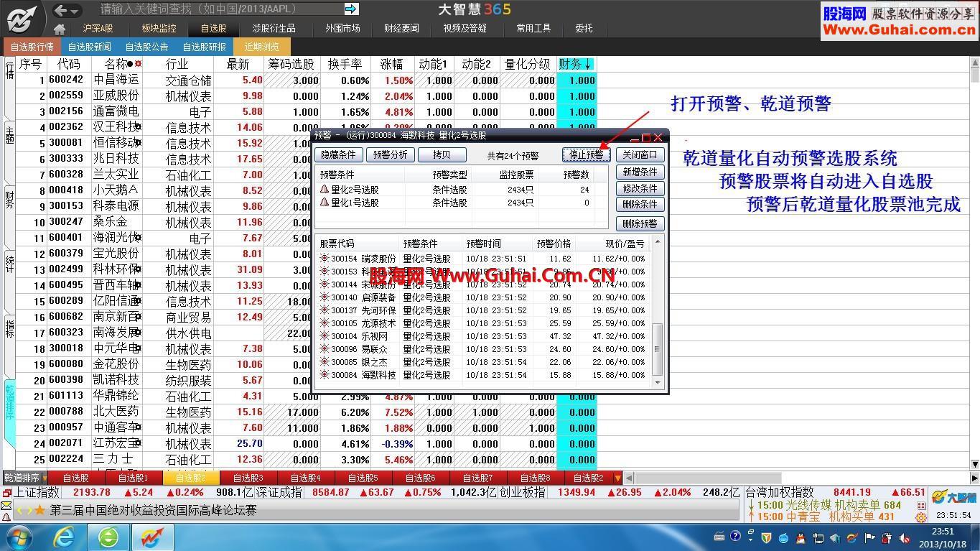Sort by 财务 column header
The width and height of the screenshot is (980, 551).
(x=576, y=64)
